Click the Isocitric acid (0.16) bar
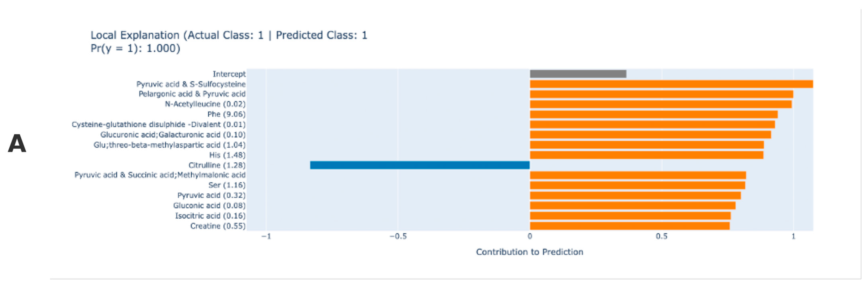 click(x=630, y=216)
